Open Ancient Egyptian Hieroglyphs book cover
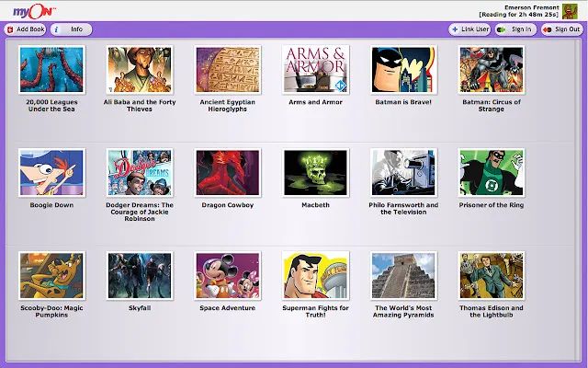This screenshot has height=368, width=588. coord(228,70)
